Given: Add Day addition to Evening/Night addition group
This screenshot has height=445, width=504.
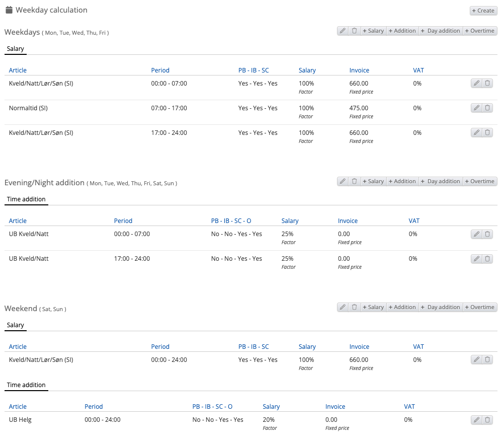Looking at the screenshot, I should point(440,181).
